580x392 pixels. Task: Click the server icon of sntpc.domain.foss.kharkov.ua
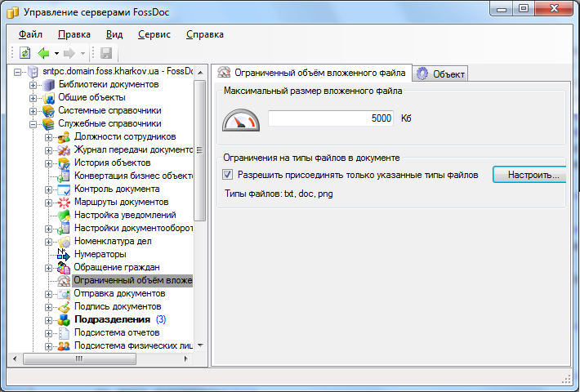click(33, 71)
